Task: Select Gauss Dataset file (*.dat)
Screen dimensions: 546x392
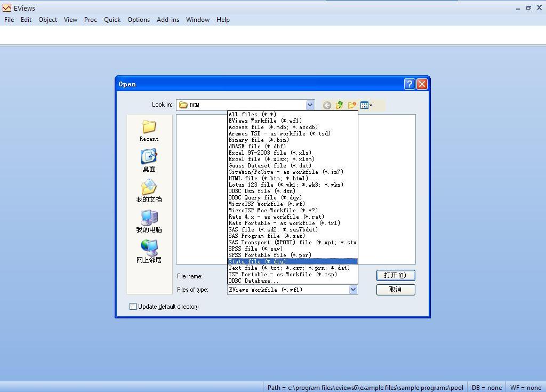Action: click(293, 165)
